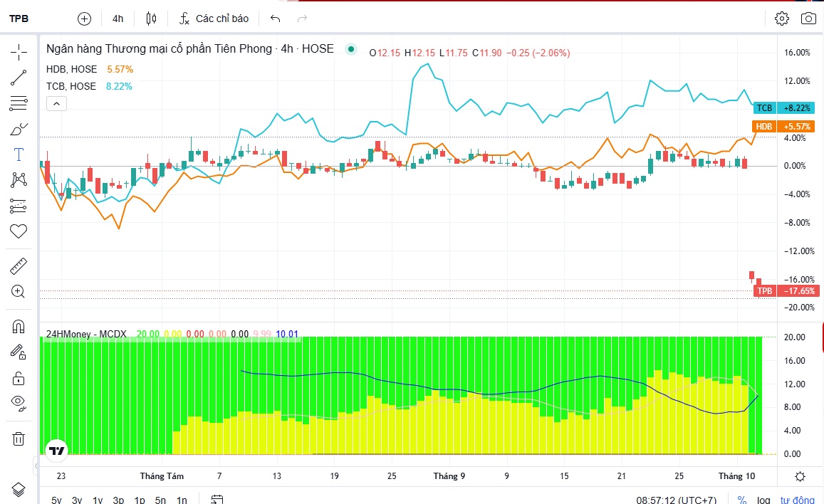
Task: Redo the last undone action
Action: (x=302, y=19)
